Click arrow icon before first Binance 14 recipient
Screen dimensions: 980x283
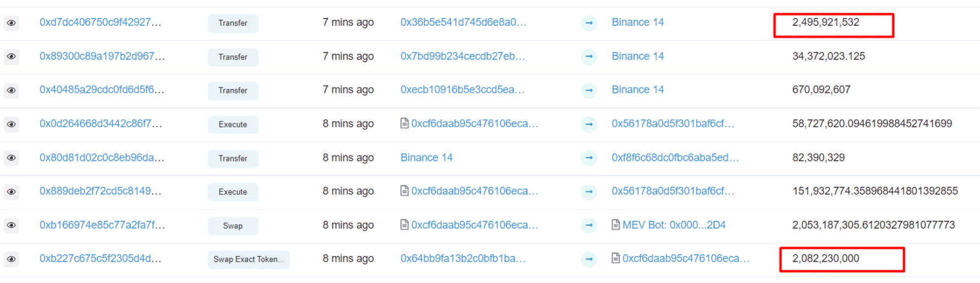[x=589, y=23]
